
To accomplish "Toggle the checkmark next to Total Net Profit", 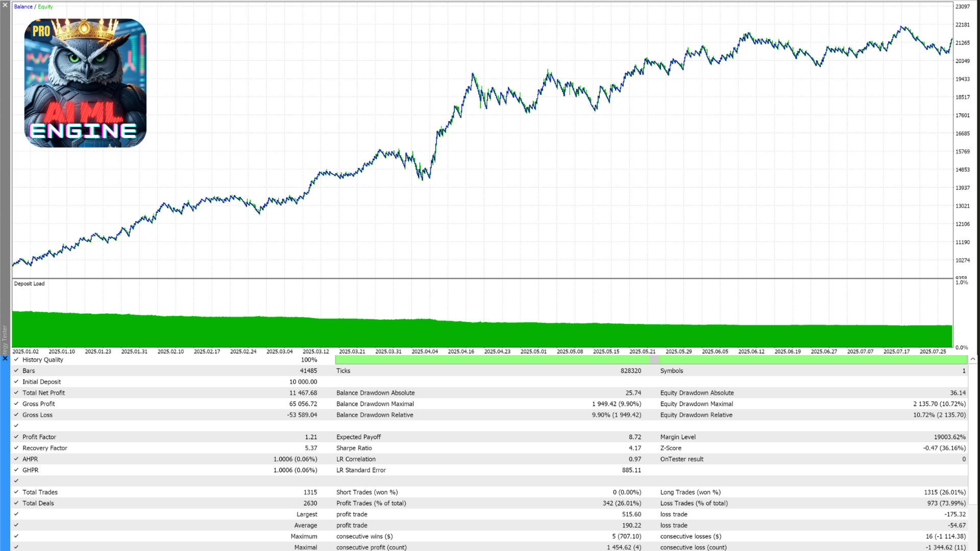I will (16, 393).
